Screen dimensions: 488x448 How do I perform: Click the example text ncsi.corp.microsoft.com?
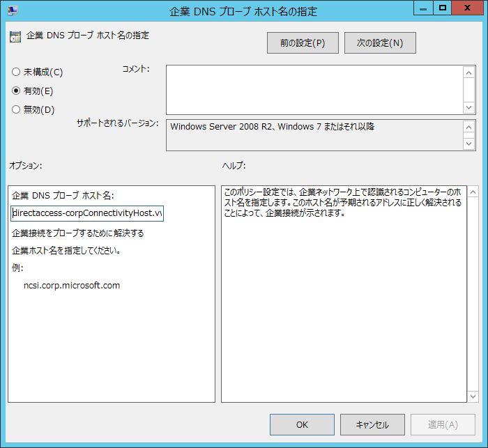click(x=72, y=285)
